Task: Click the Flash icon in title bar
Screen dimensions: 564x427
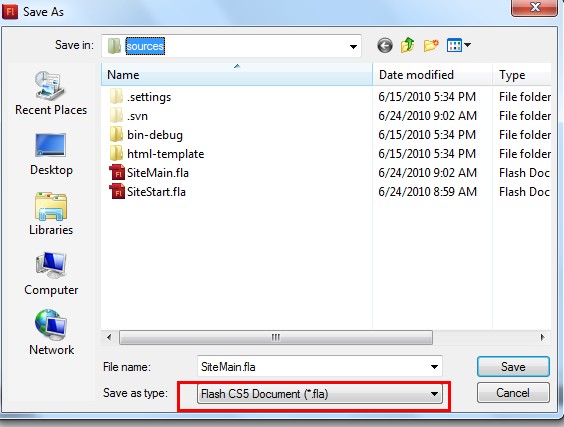Action: [x=10, y=12]
